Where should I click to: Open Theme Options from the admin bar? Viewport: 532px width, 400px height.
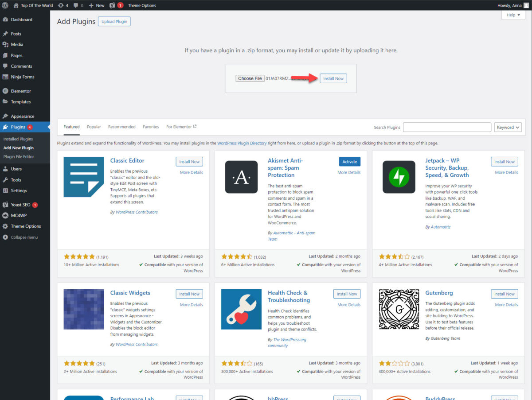tap(142, 5)
